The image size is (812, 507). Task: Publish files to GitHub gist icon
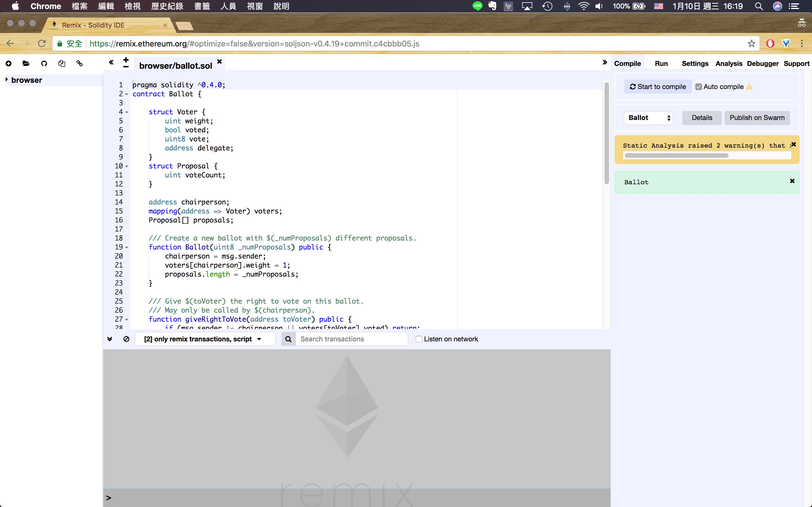pos(44,63)
